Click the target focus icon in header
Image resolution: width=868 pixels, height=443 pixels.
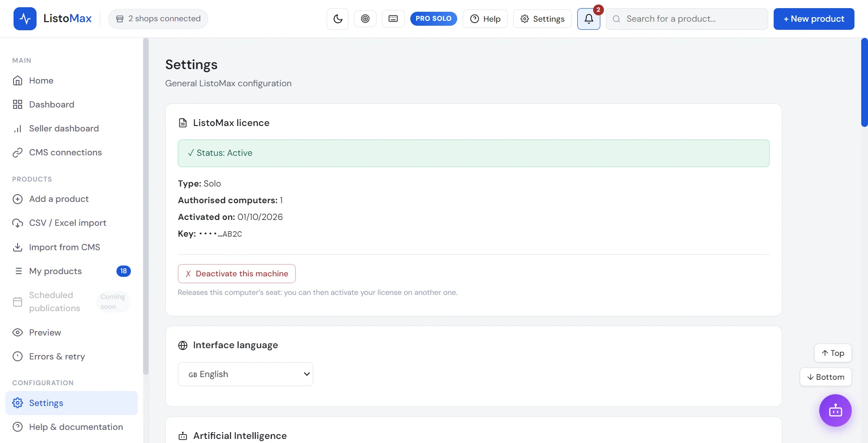tap(365, 19)
